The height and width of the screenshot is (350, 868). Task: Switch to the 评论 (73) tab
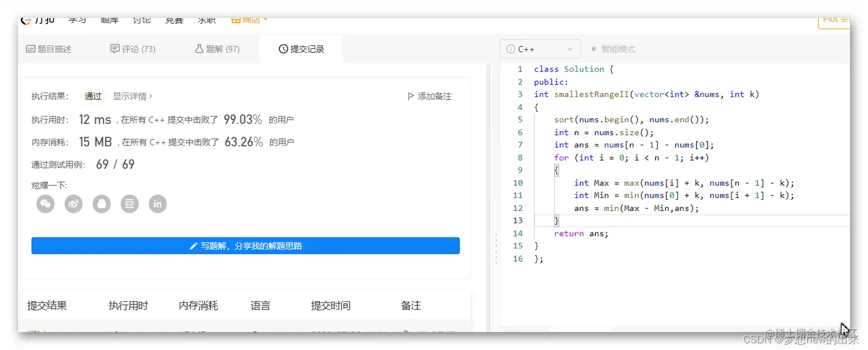133,49
